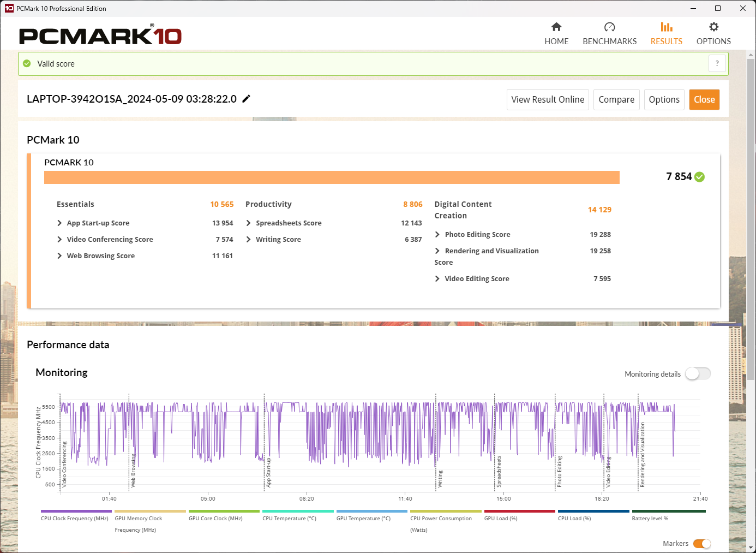
Task: Click the vertical scrollbar down arrow
Action: click(751, 548)
